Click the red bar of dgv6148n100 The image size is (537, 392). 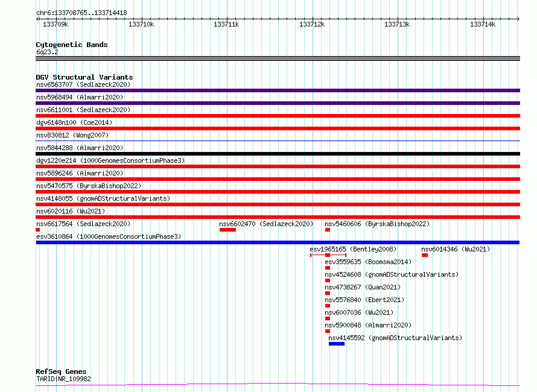pyautogui.click(x=278, y=128)
